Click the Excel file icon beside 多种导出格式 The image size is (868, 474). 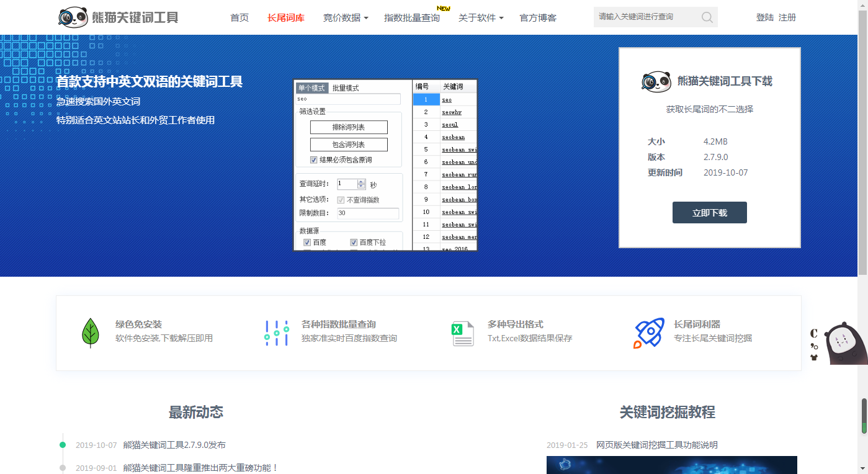coord(463,333)
